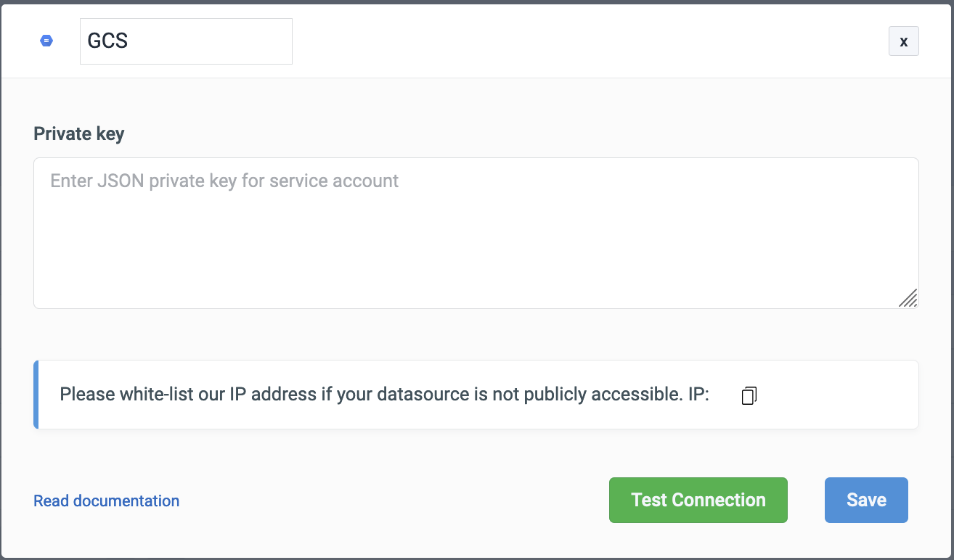954x560 pixels.
Task: Click the Private key label
Action: [x=79, y=133]
